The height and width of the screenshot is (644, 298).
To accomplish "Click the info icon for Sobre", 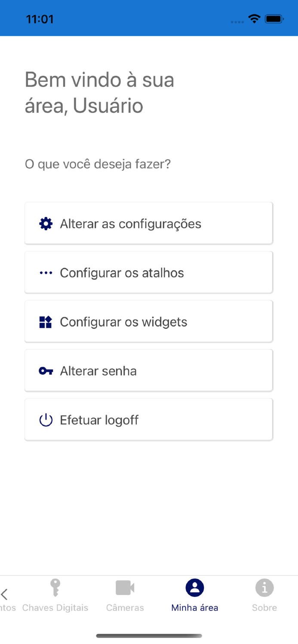I will 264,587.
